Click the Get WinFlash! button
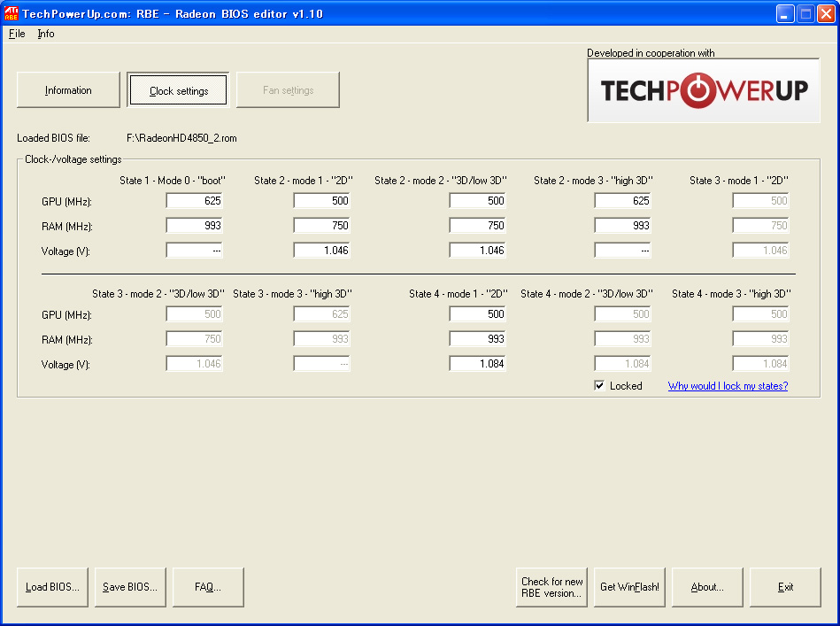The image size is (840, 626). [629, 587]
